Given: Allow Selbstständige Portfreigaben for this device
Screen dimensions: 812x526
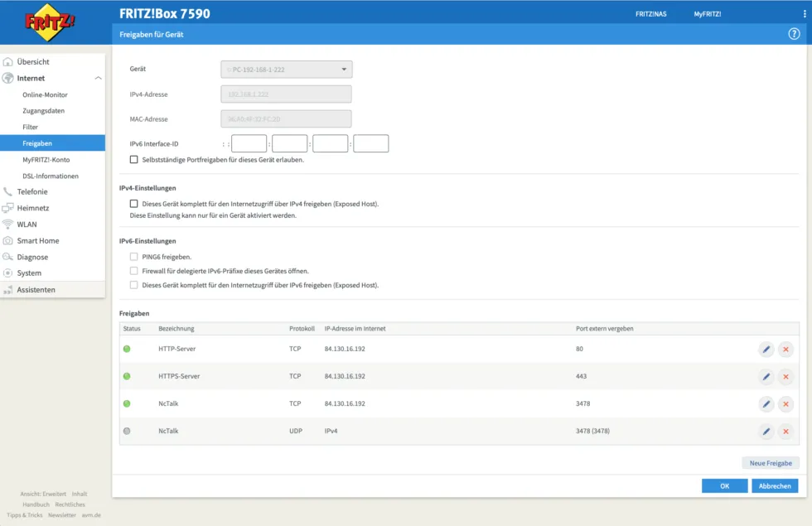Looking at the screenshot, I should [134, 160].
